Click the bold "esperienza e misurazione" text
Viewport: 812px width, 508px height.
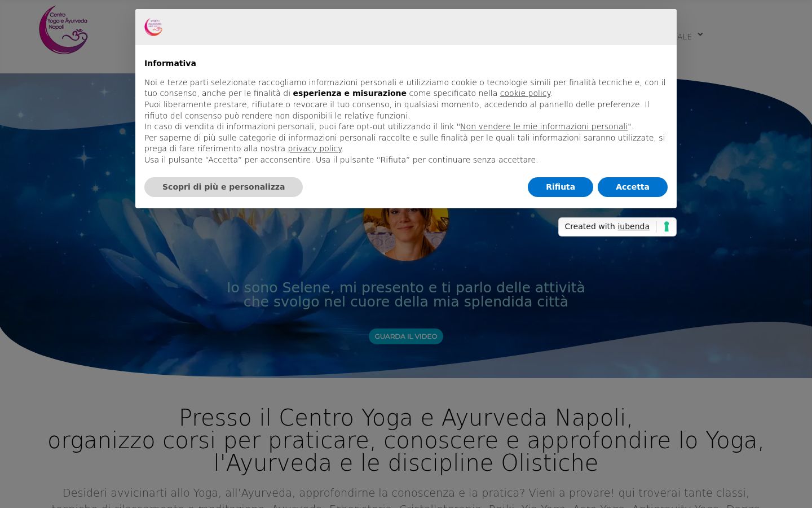click(350, 93)
